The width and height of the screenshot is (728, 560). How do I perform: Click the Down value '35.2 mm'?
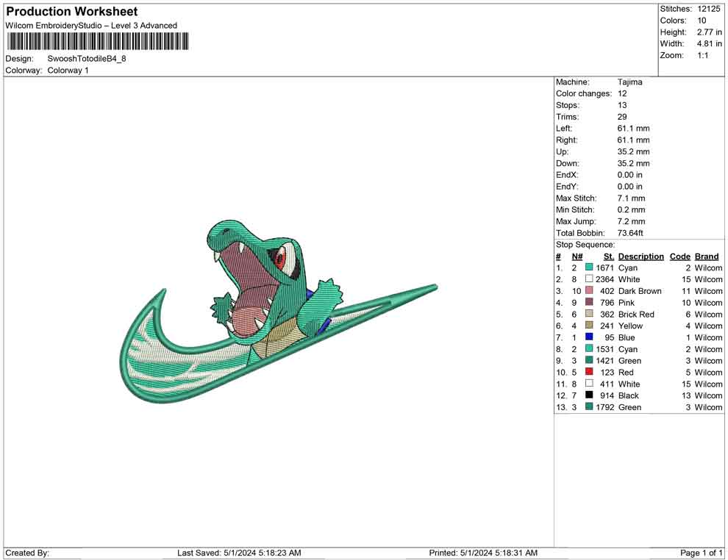click(x=633, y=163)
